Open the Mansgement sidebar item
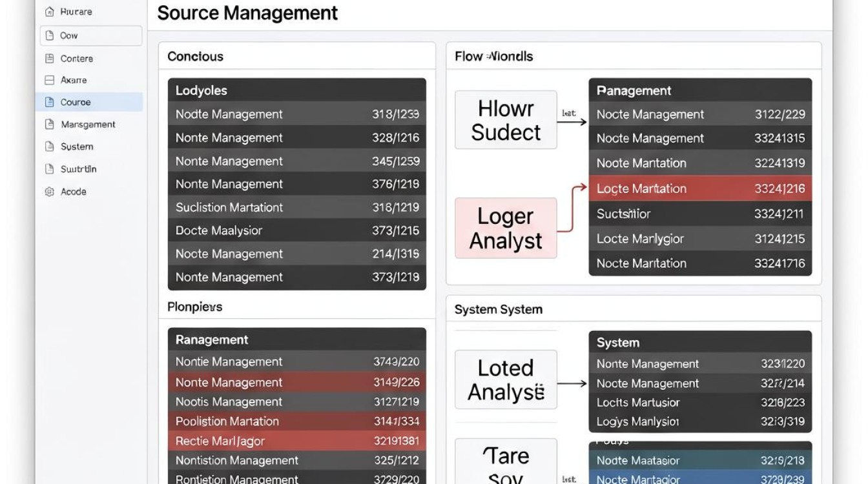The width and height of the screenshot is (868, 484). 89,124
